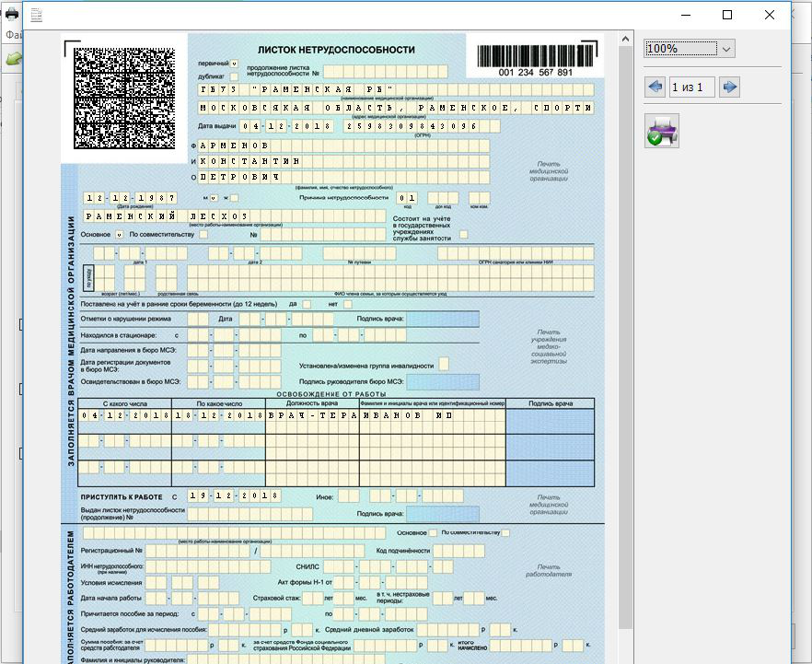Click the 'СНИЛС' label in employer section

point(307,566)
